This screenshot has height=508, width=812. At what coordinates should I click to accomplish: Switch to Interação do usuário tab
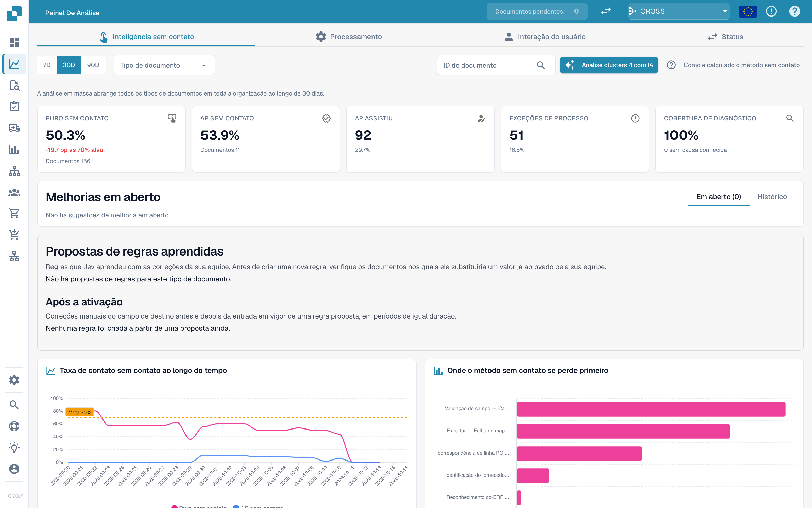click(545, 37)
